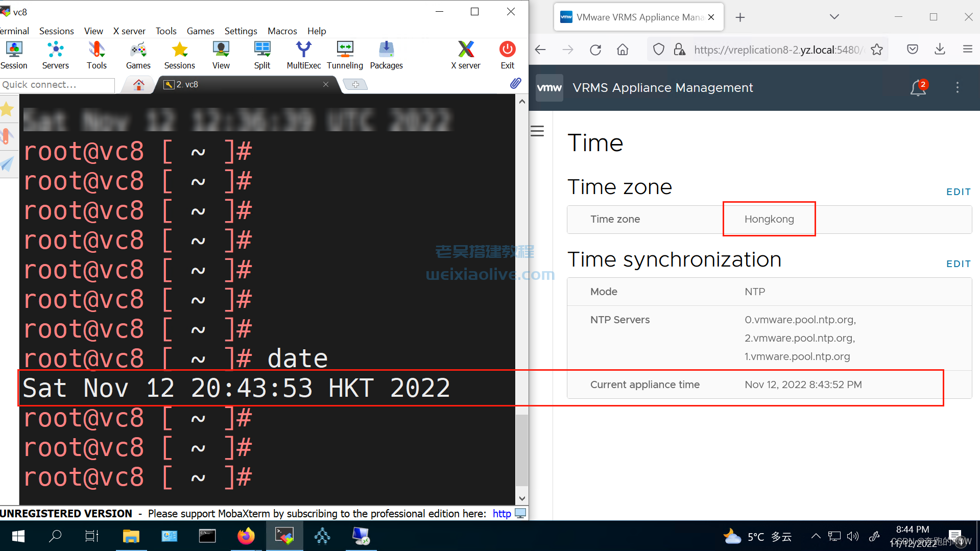Follow the http subscribe link in MobaXterm
This screenshot has width=980, height=551.
(x=501, y=514)
